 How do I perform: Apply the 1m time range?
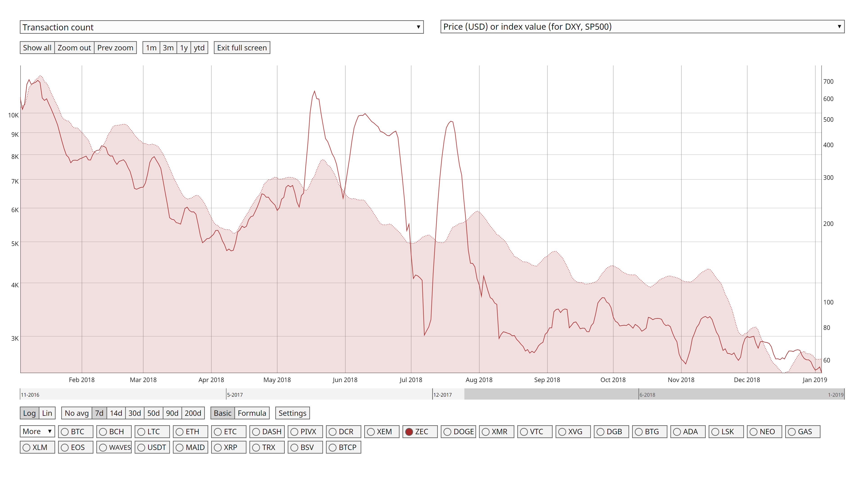151,47
